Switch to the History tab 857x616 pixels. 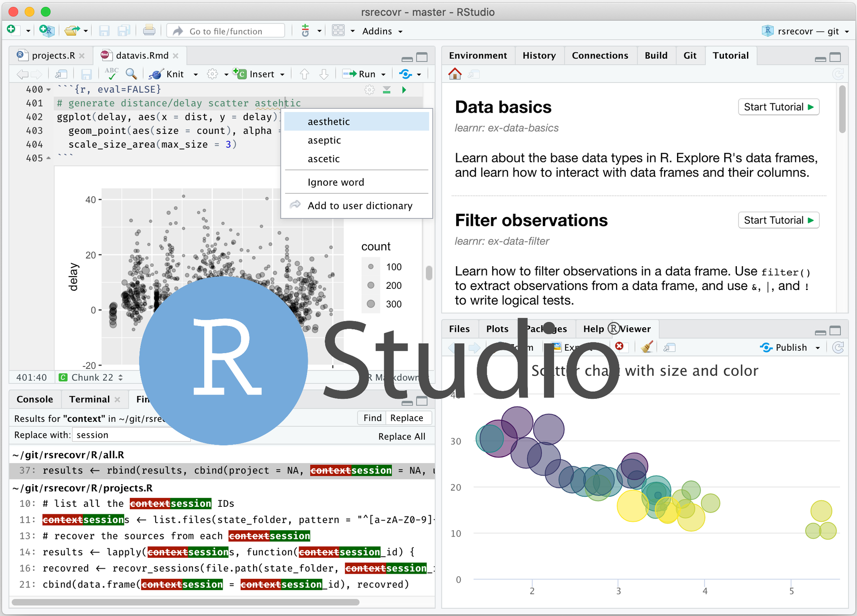[539, 55]
